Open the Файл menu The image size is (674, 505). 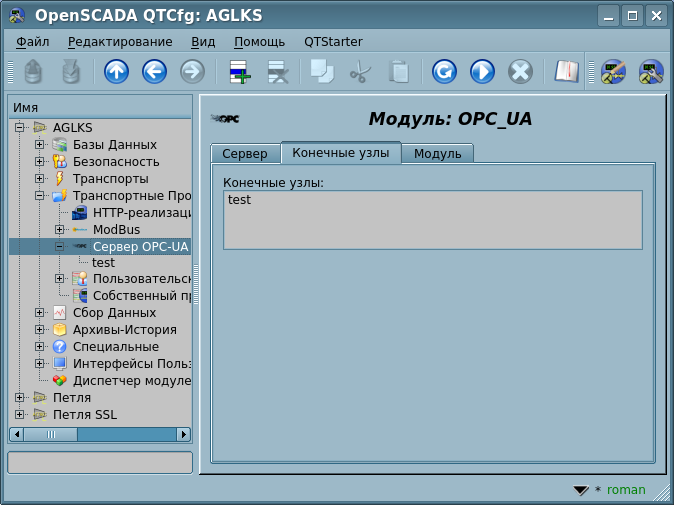point(33,42)
